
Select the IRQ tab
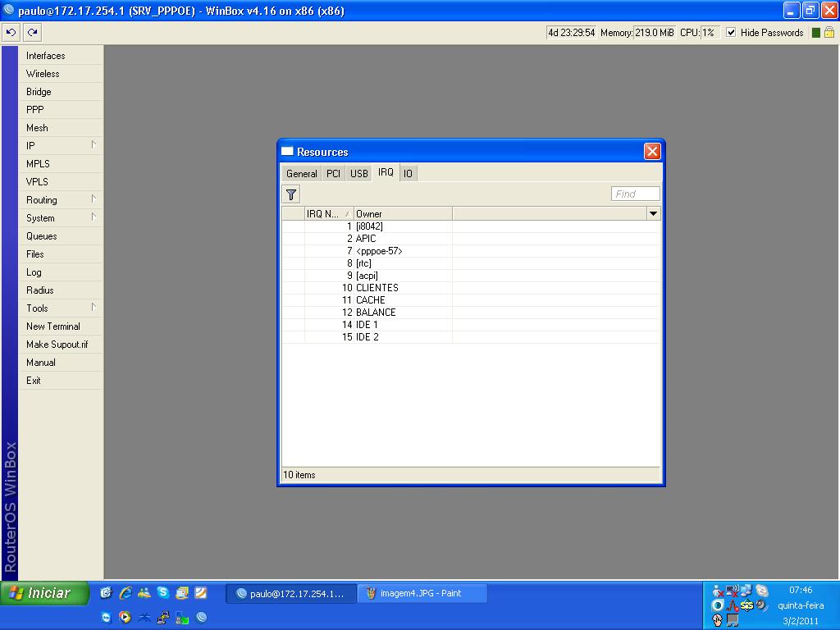386,172
